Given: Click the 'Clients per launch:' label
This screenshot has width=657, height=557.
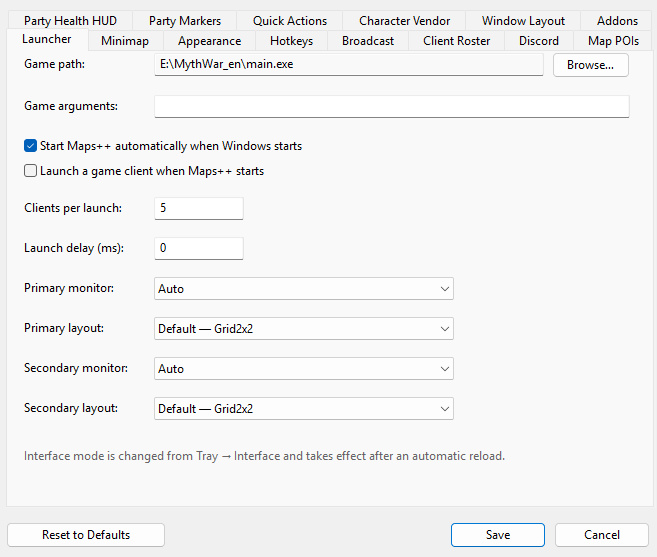Looking at the screenshot, I should click(x=73, y=208).
